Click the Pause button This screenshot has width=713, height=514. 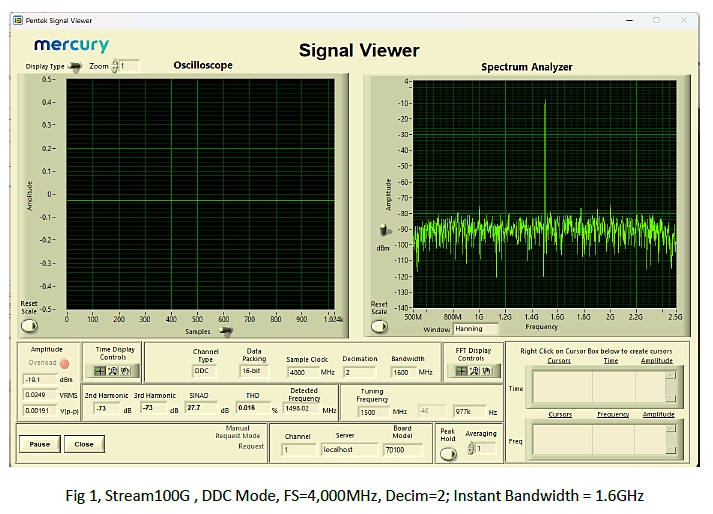(x=40, y=444)
